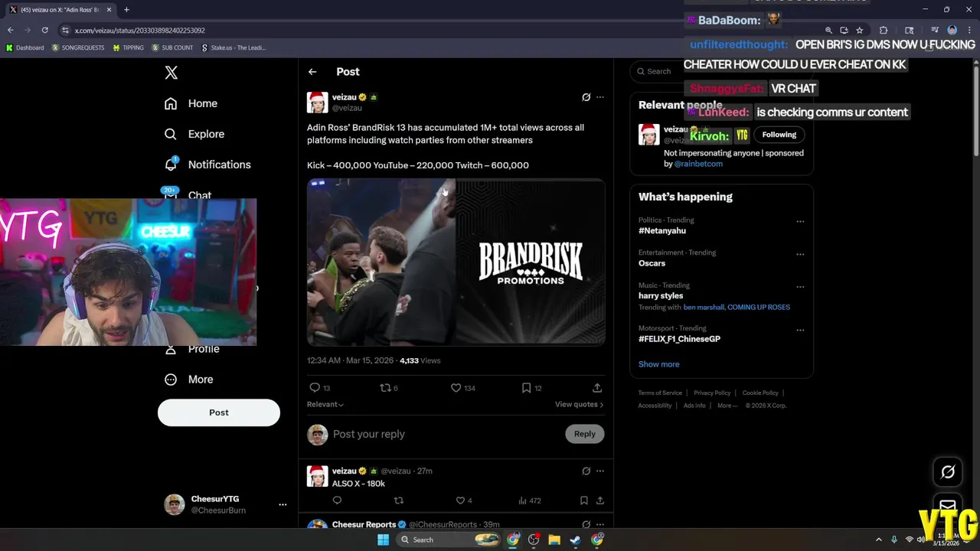Click the reply icon with 13 replies

tap(319, 388)
